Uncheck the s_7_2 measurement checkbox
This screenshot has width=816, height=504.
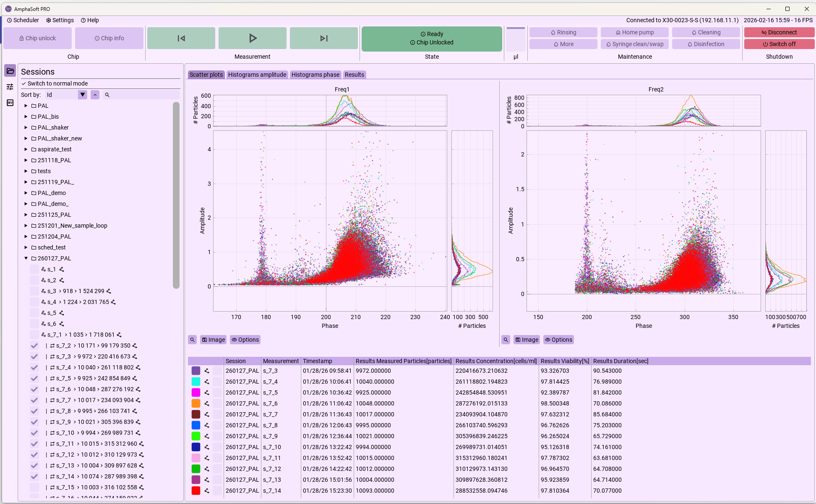34,346
